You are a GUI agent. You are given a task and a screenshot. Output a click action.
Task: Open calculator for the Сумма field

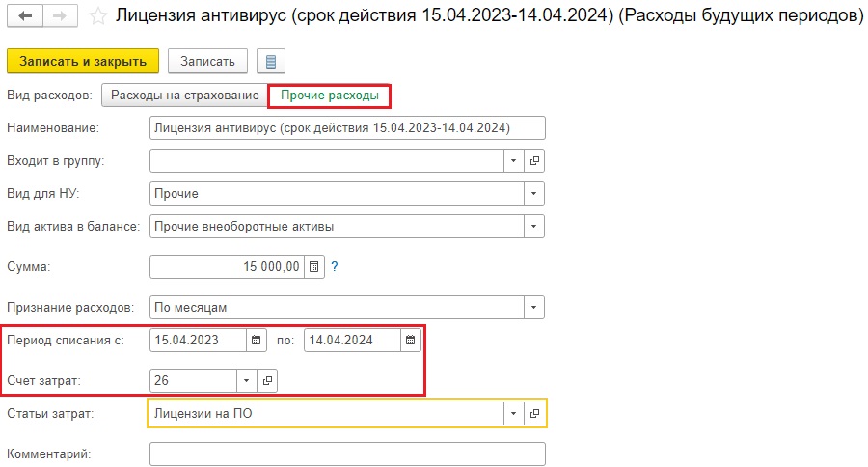[x=313, y=267]
